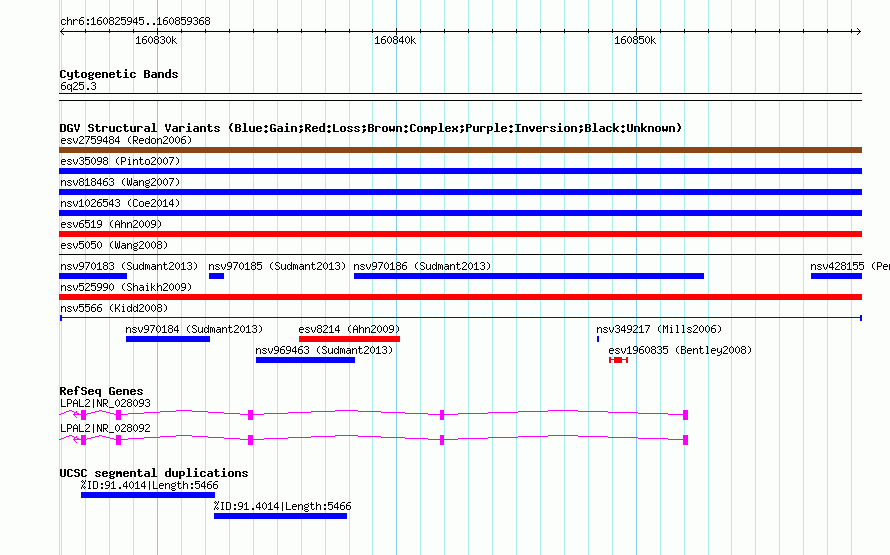Click the esv2759484 (Redon2006) label
890x555 pixels.
(126, 140)
